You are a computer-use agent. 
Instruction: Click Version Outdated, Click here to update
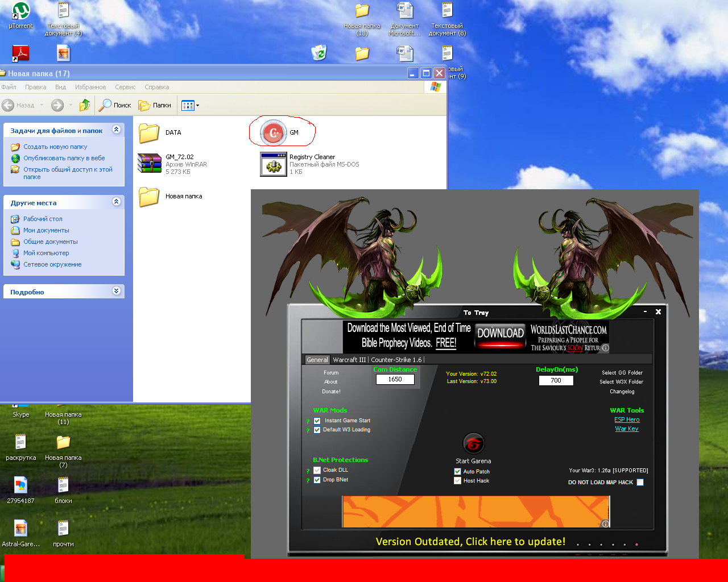pos(470,542)
